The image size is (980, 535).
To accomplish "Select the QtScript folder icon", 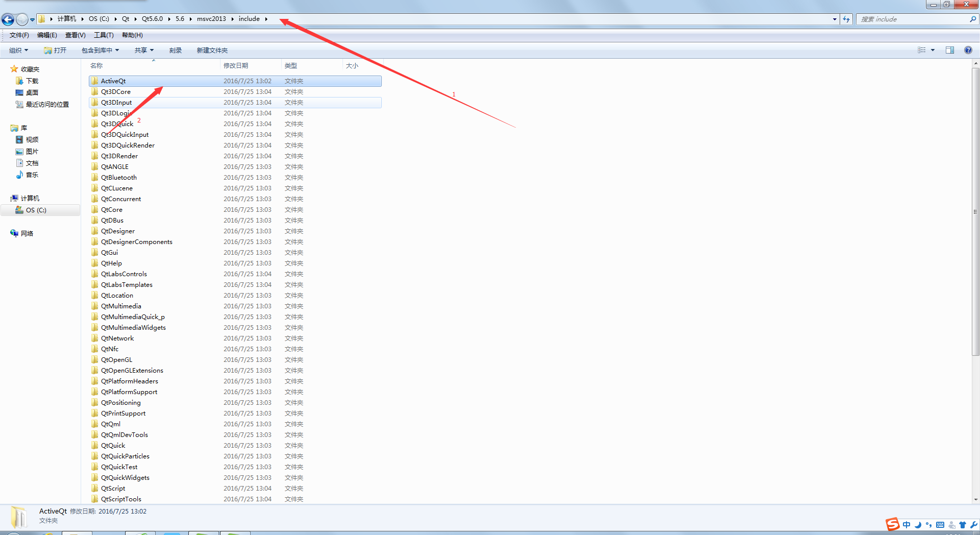I will point(95,488).
